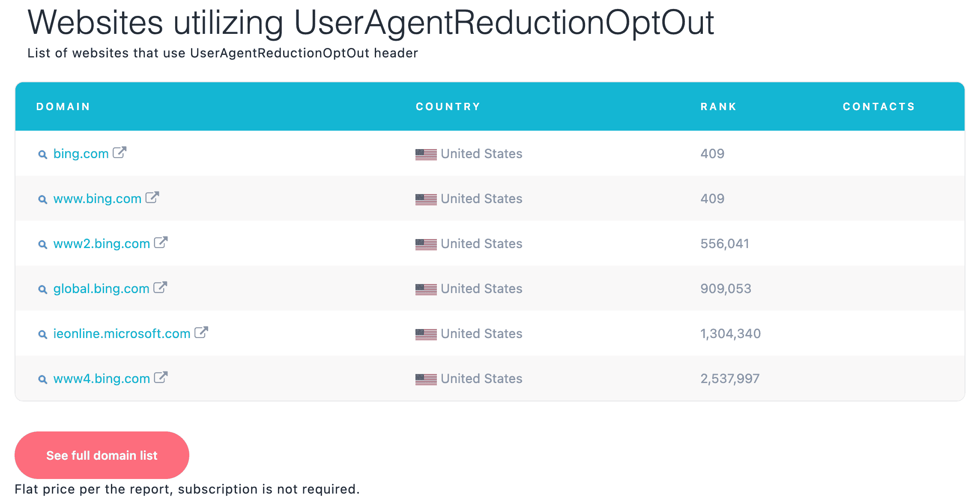Click the search icon next to global.bing.com

(x=42, y=290)
